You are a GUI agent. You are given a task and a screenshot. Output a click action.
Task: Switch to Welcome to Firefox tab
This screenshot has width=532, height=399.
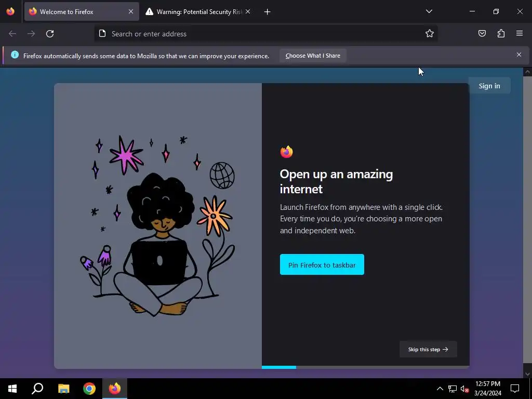(82, 11)
